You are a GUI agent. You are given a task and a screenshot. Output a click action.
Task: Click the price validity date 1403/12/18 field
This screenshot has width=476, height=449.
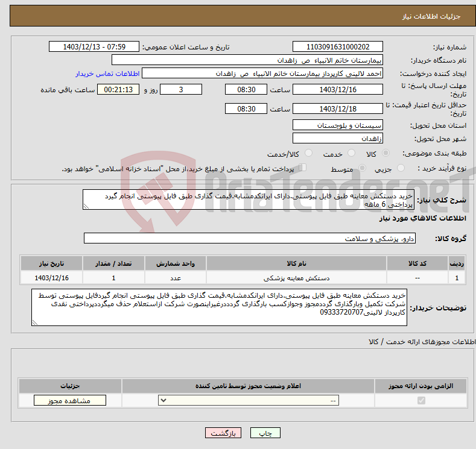point(338,109)
